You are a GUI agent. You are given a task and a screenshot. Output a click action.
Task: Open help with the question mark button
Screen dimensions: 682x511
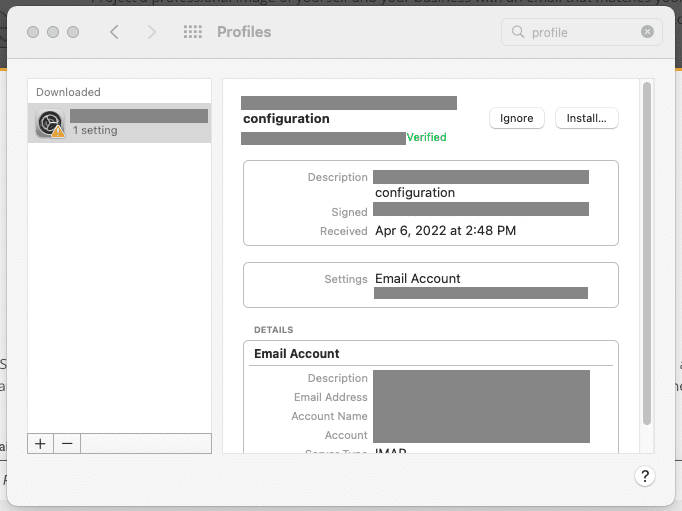(645, 476)
